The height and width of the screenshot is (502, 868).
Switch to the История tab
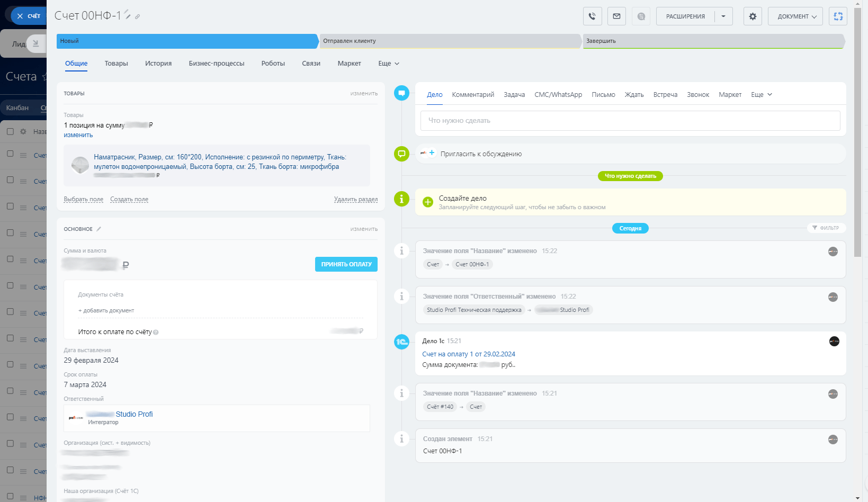[x=158, y=64]
